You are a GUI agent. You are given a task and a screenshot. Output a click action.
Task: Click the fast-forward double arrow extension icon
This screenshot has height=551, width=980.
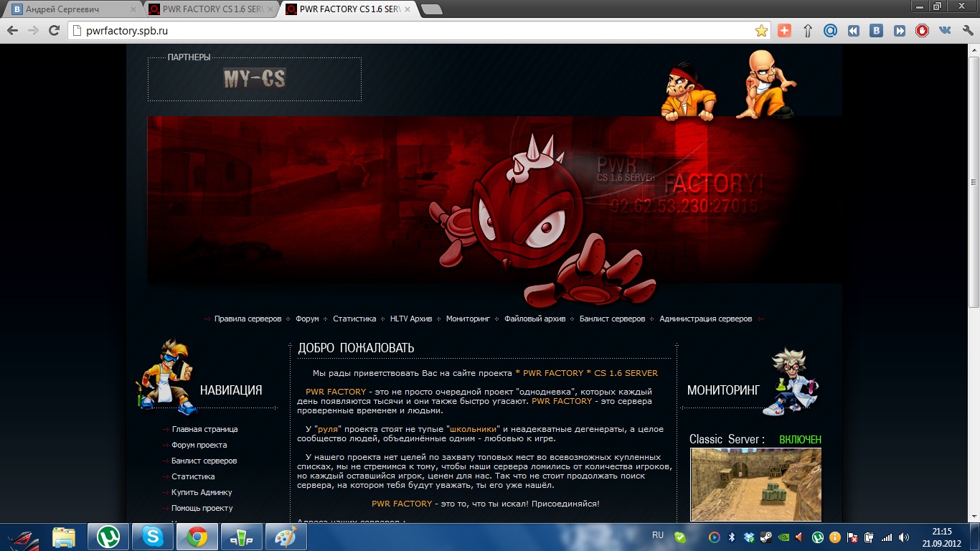tap(899, 31)
